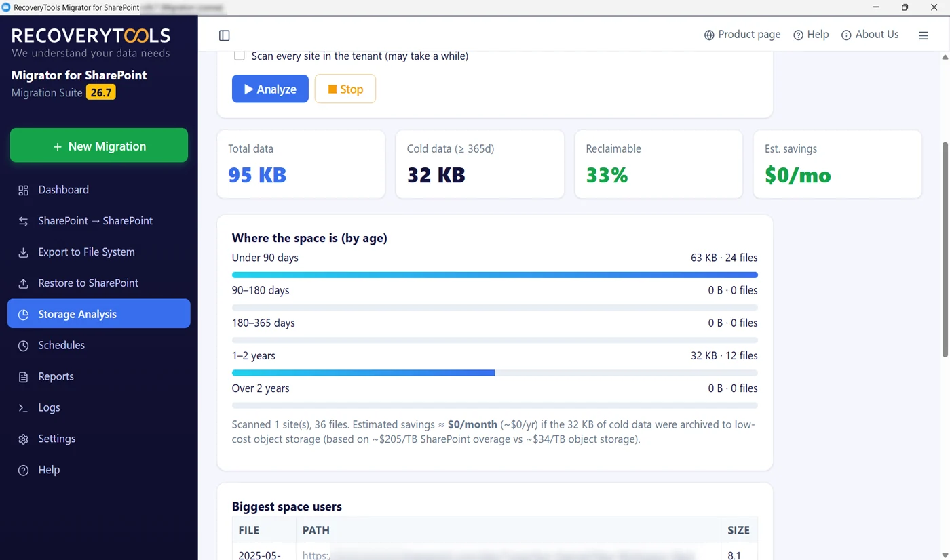Go to SharePoint → SharePoint migration
Screen dimensions: 950x560
pos(99,221)
